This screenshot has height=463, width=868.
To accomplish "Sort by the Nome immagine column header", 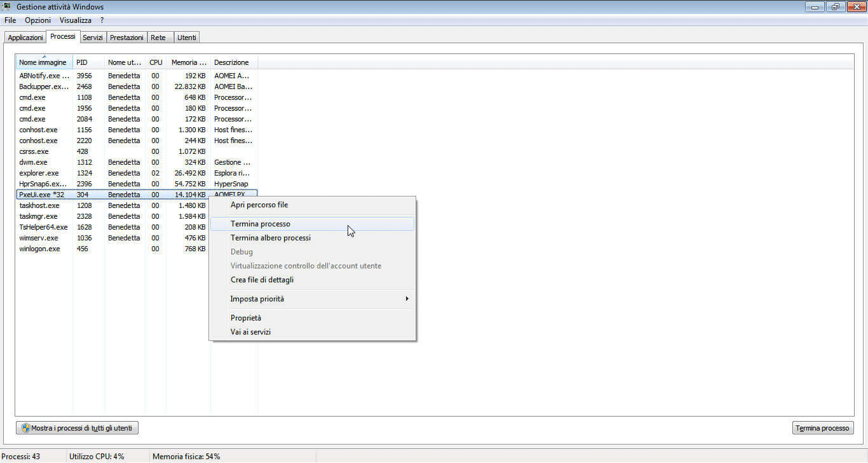I will coord(44,62).
